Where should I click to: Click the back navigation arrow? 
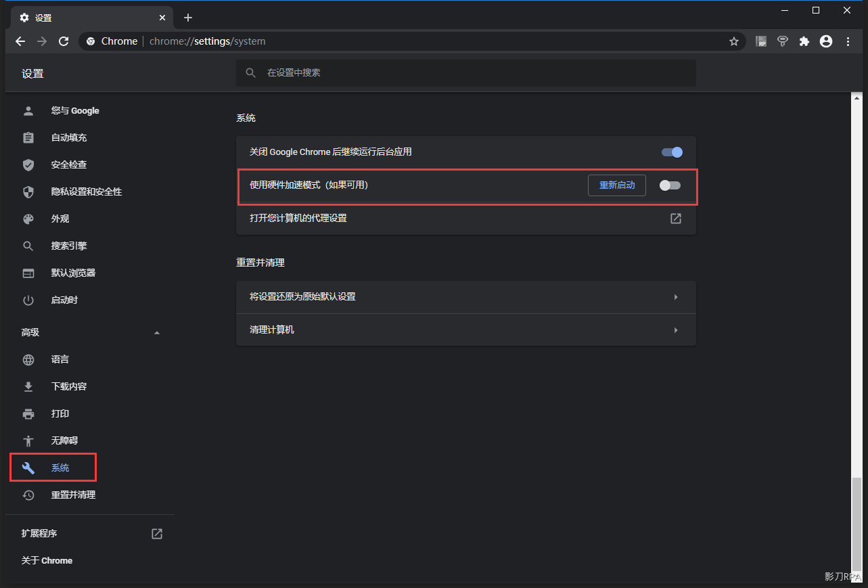point(20,41)
